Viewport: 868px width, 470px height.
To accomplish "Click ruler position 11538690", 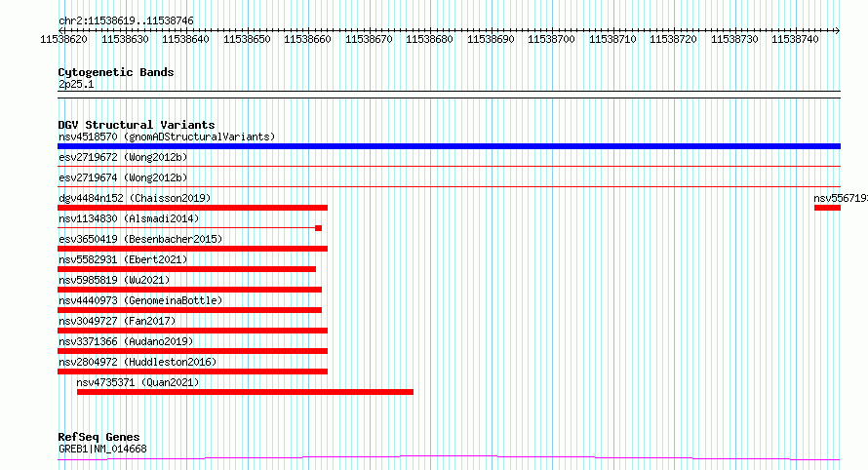I will pyautogui.click(x=491, y=39).
